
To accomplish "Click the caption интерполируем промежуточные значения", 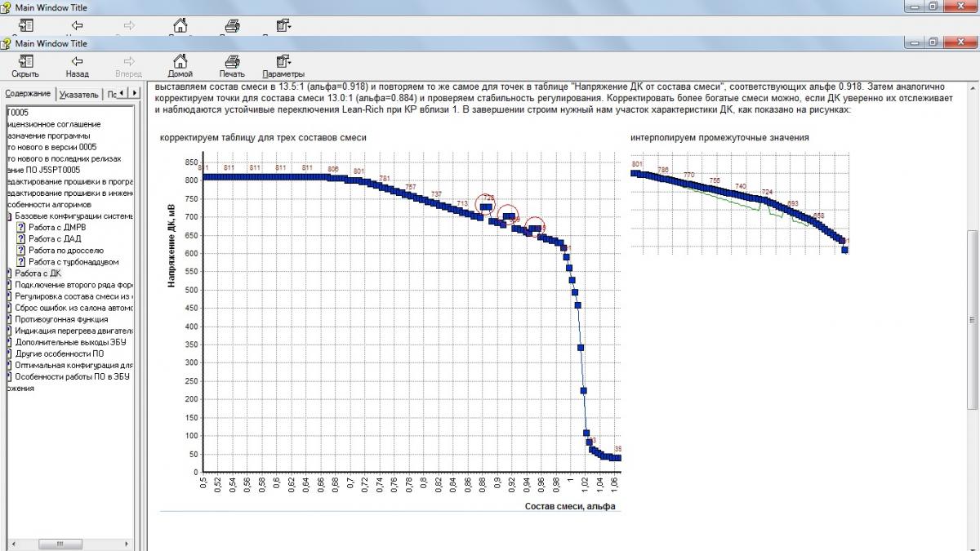I will [719, 137].
